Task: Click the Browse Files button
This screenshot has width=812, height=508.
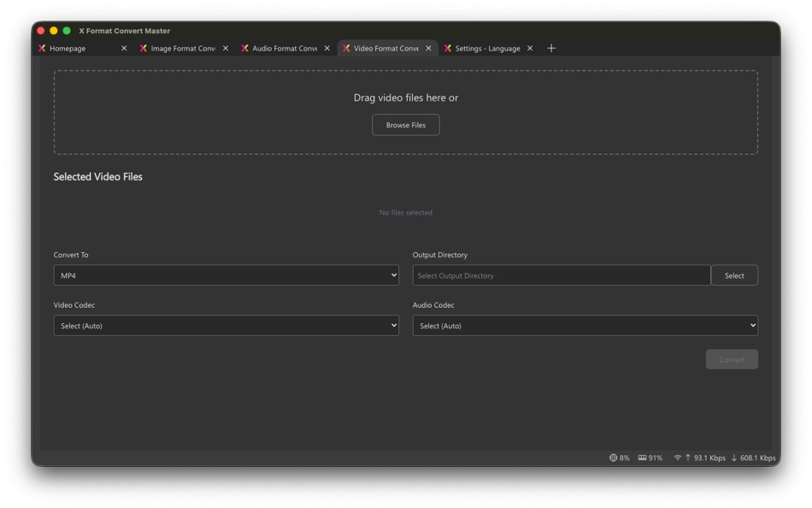Action: [x=405, y=124]
